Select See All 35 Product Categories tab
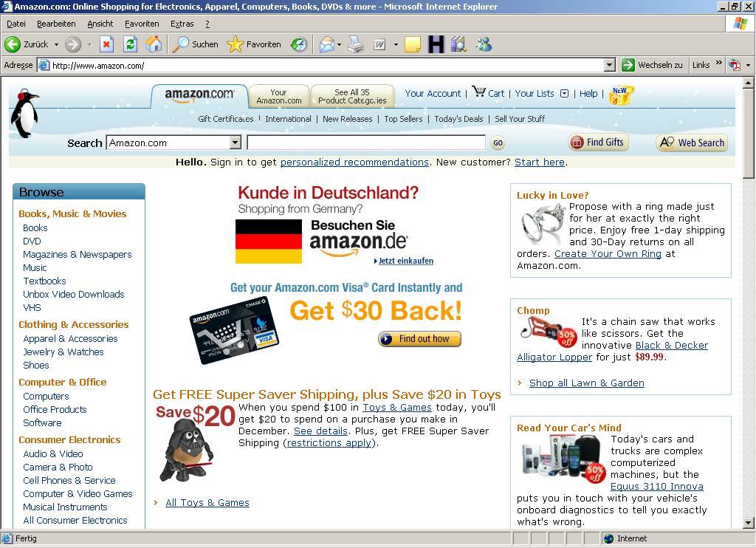The height and width of the screenshot is (548, 756). (352, 97)
